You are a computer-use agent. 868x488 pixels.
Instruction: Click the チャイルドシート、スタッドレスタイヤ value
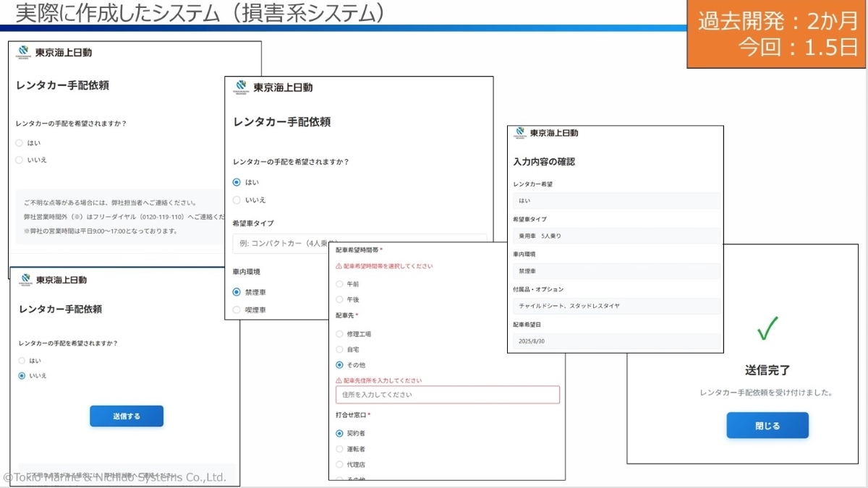click(x=617, y=306)
